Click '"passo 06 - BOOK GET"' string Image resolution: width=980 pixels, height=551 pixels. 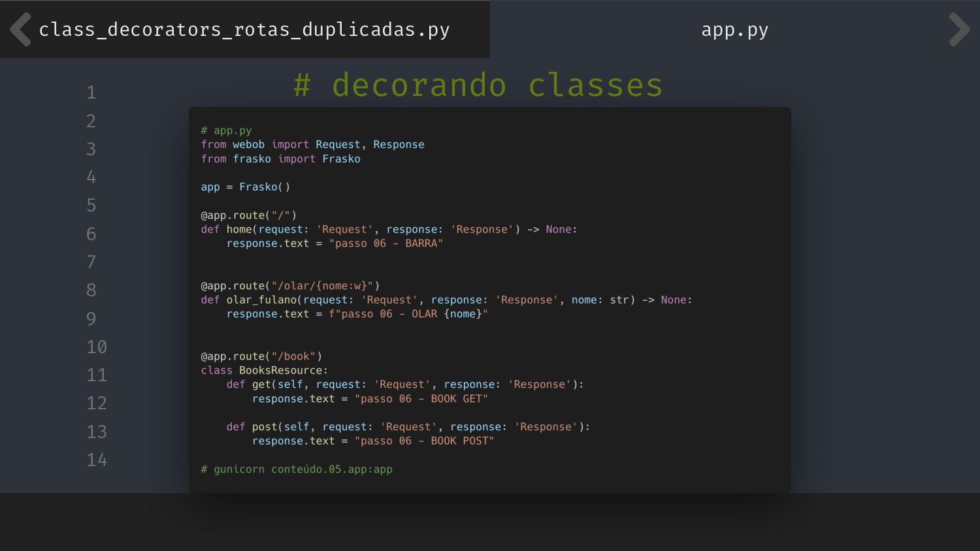click(x=421, y=399)
